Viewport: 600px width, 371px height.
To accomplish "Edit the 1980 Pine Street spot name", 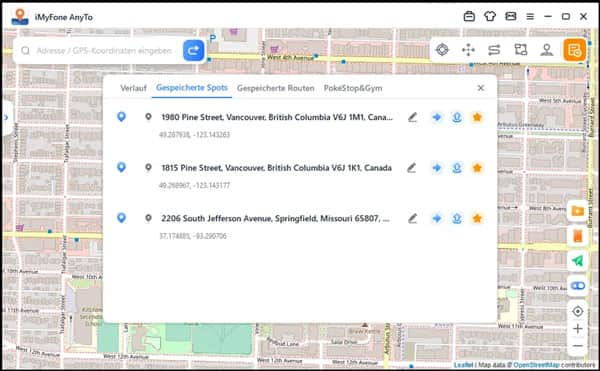I will [412, 117].
